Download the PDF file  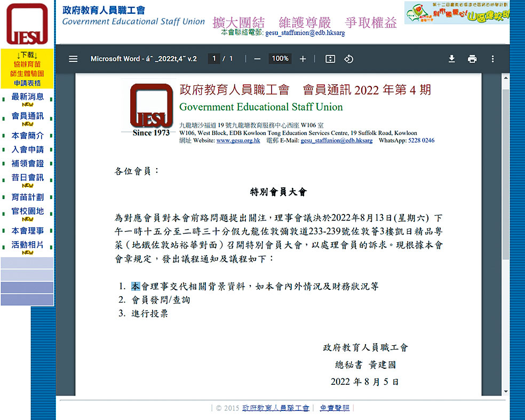(x=452, y=59)
